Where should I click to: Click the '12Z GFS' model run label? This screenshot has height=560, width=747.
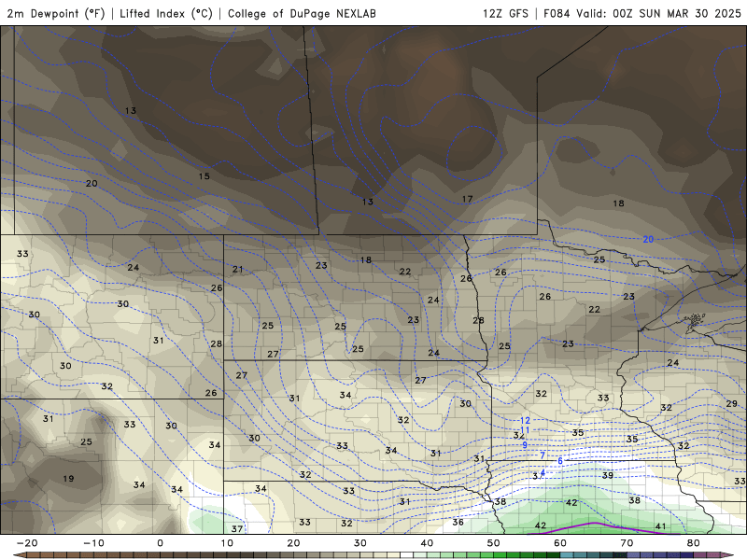click(x=505, y=13)
